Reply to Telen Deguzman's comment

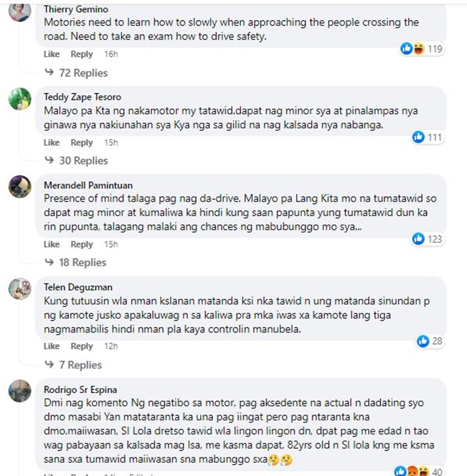[x=82, y=346]
